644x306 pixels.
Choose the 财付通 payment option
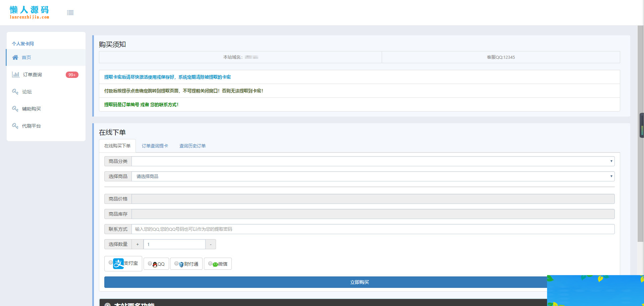tap(176, 264)
